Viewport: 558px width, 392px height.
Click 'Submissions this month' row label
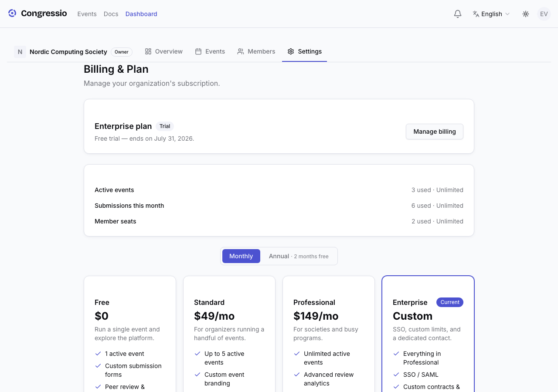click(129, 206)
